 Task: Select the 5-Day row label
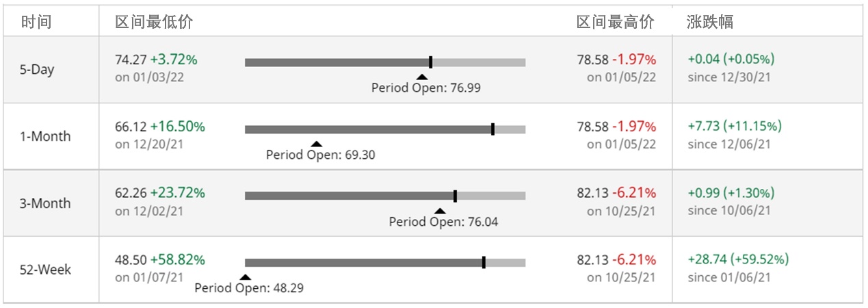[x=36, y=70]
